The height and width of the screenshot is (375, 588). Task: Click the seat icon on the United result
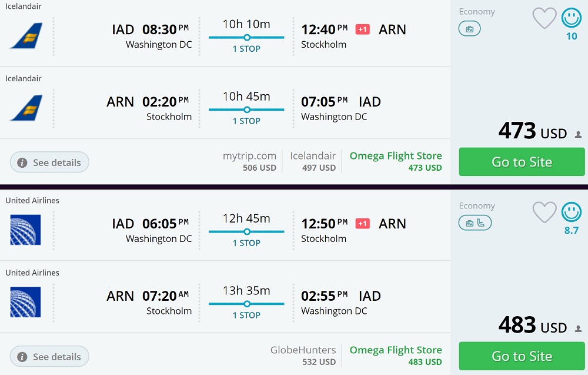click(482, 223)
